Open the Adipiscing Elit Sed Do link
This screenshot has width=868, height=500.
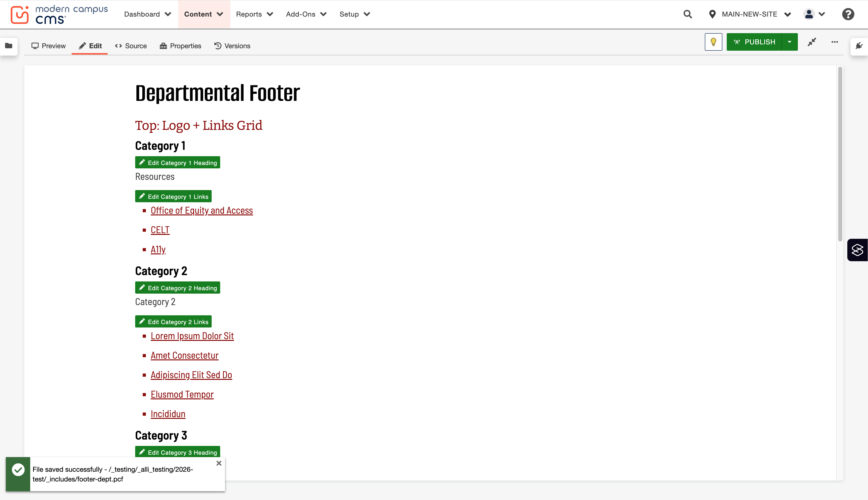point(191,375)
